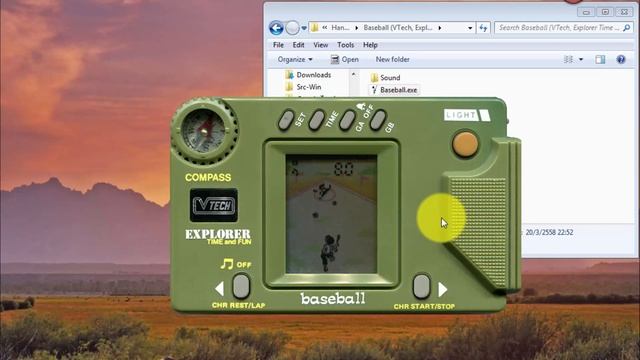Go back in Explorer window
Screen dimensions: 640x360
[276, 28]
